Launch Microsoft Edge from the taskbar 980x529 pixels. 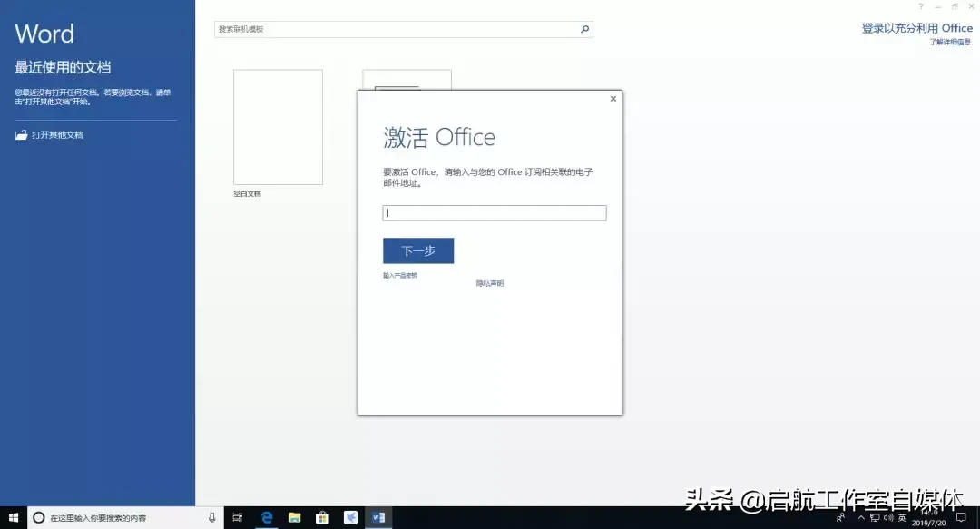click(267, 518)
